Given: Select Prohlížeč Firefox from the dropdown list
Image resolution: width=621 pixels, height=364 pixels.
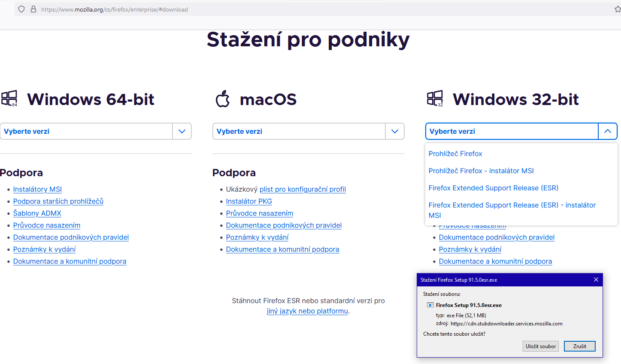Looking at the screenshot, I should (455, 153).
